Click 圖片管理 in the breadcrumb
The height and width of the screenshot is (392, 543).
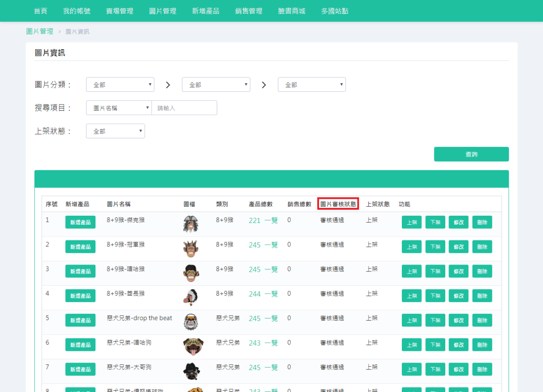pyautogui.click(x=39, y=31)
